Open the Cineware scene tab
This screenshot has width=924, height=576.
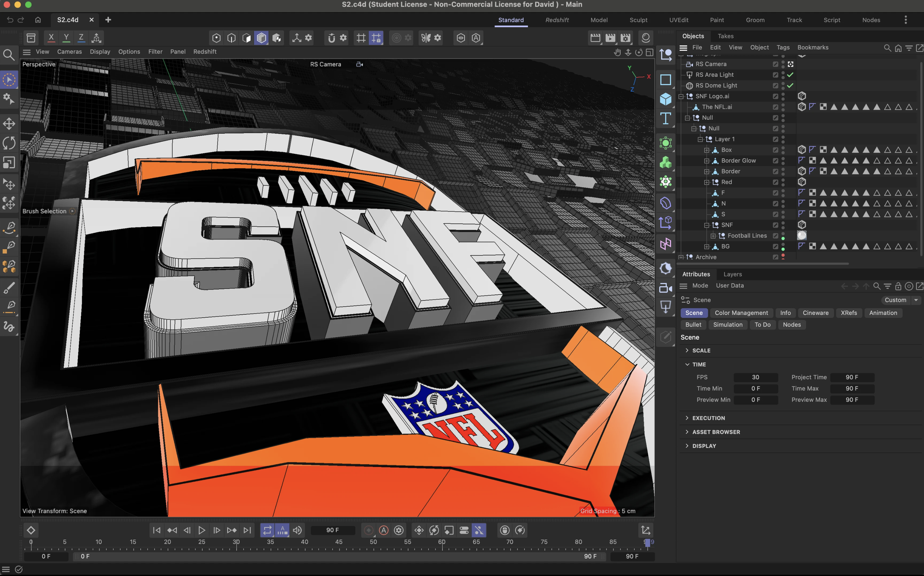point(815,313)
